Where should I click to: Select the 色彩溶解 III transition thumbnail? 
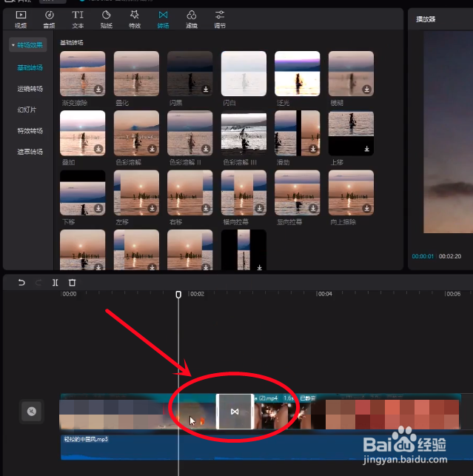coord(244,133)
